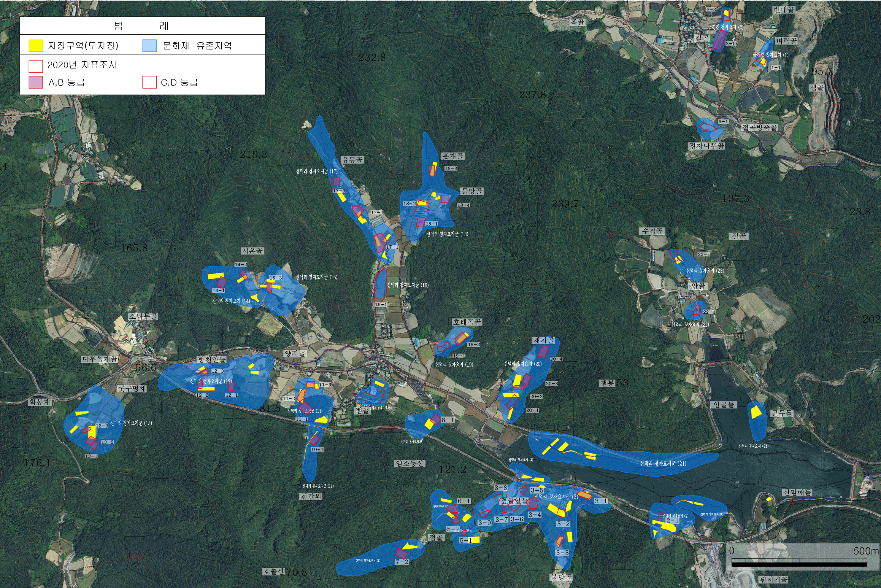881x588 pixels.
Task: Click the blue 문화재 유존지역 legend swatch
Action: click(x=149, y=46)
